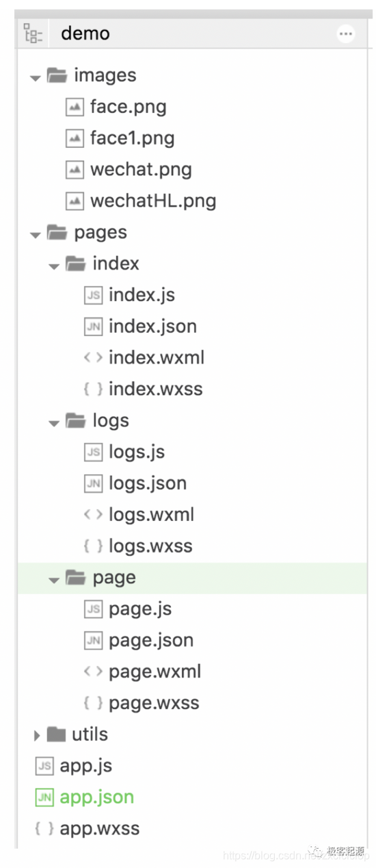Open the index.wxss file

click(x=156, y=389)
